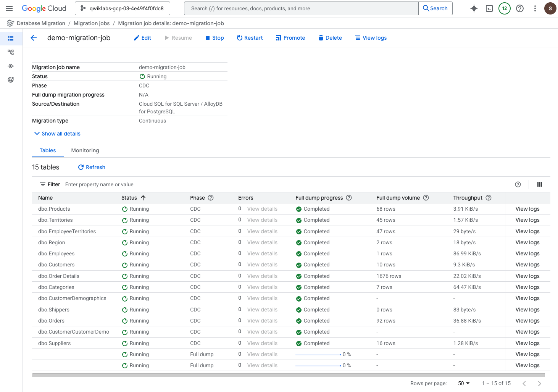Click help icon beside Full dump progress
Screen dimensions: 558x392
(349, 198)
